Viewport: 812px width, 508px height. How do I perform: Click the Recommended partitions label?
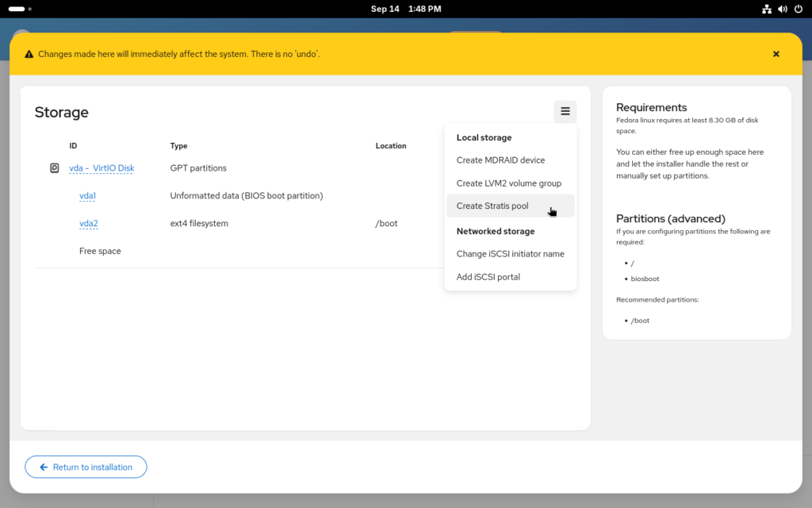click(x=657, y=299)
